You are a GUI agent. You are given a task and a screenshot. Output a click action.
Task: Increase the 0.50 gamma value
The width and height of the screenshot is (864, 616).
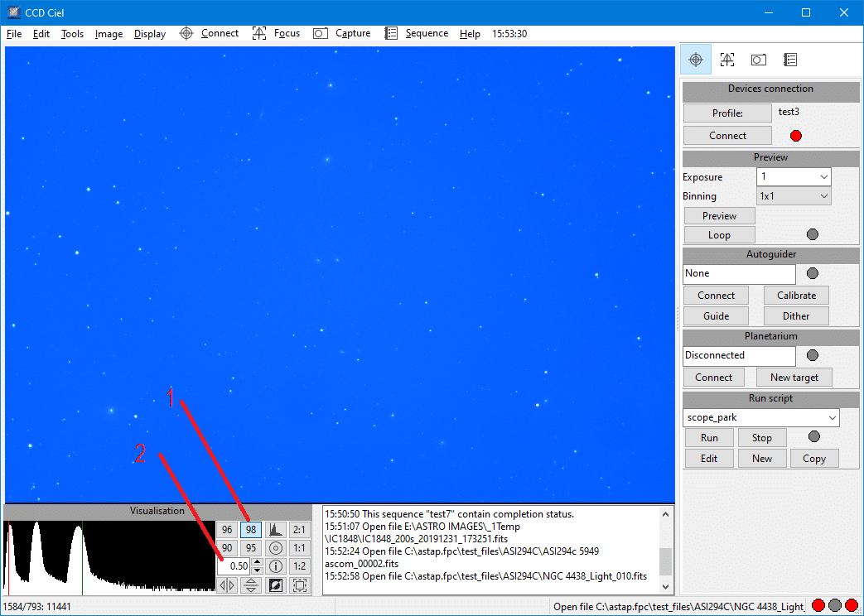(257, 562)
